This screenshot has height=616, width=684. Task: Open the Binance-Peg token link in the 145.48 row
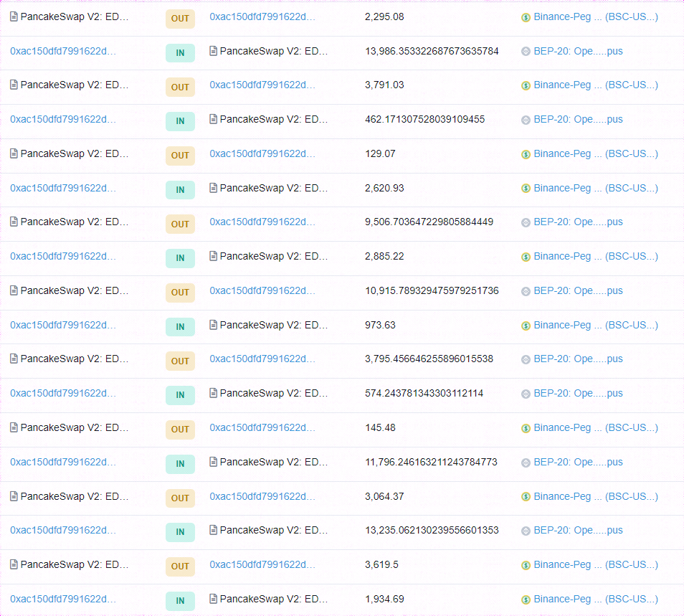[x=596, y=427]
